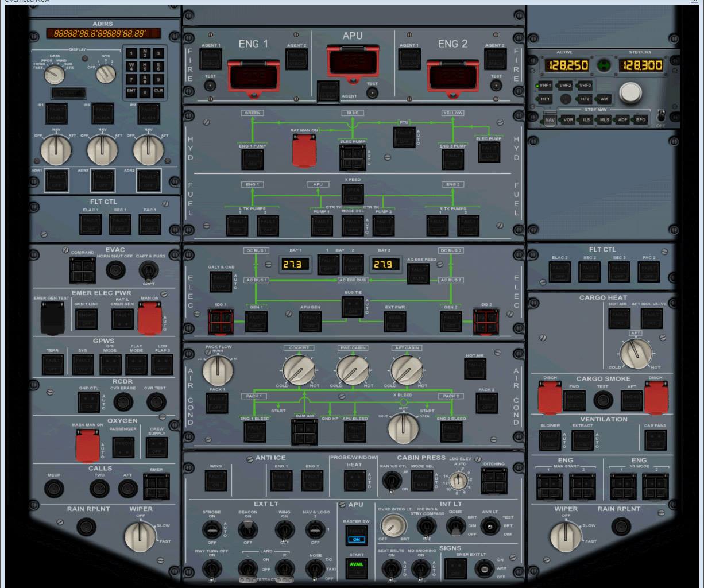Push the CVR ERASE button
Image resolution: width=704 pixels, height=588 pixels.
coord(123,402)
